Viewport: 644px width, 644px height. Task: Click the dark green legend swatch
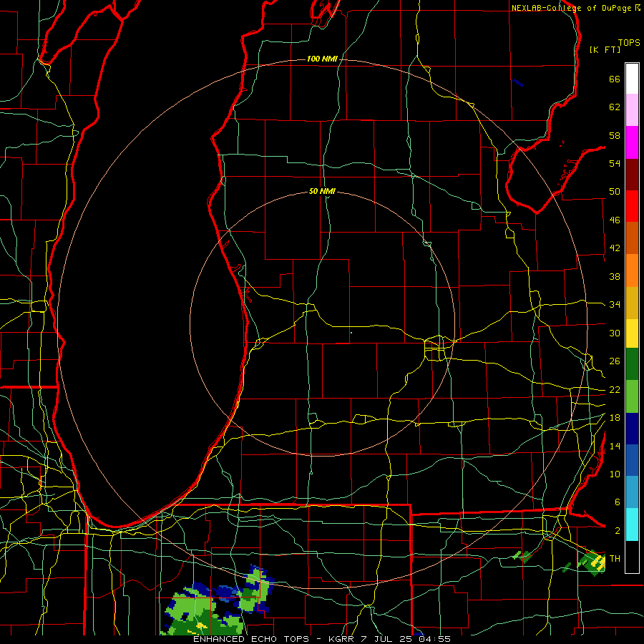tap(632, 364)
